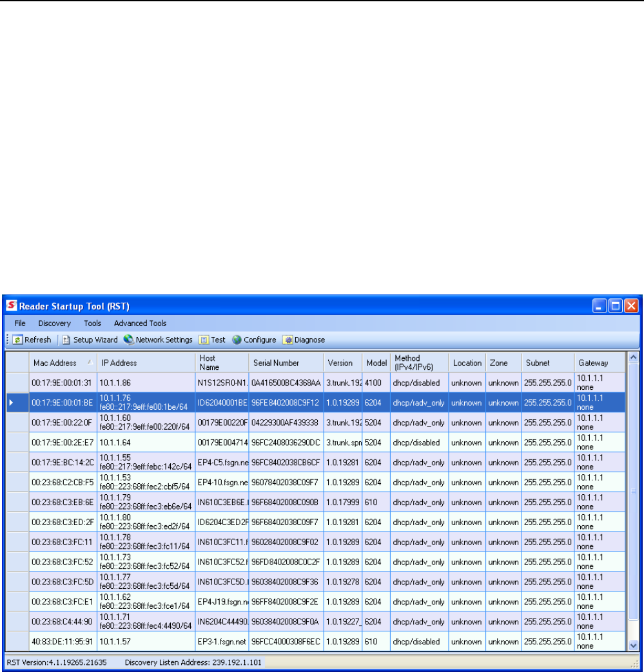
Task: Click the Serial Number column header
Action: (x=286, y=363)
